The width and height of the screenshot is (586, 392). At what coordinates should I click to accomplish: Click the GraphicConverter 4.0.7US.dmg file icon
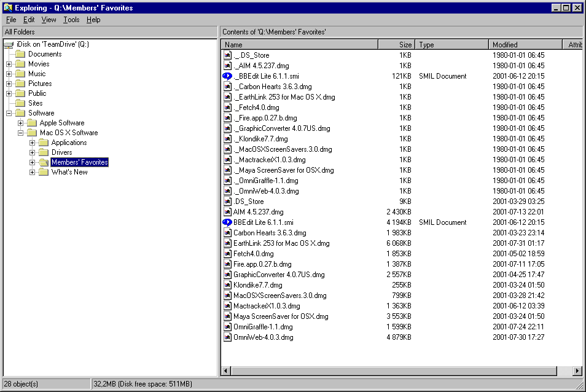click(227, 275)
